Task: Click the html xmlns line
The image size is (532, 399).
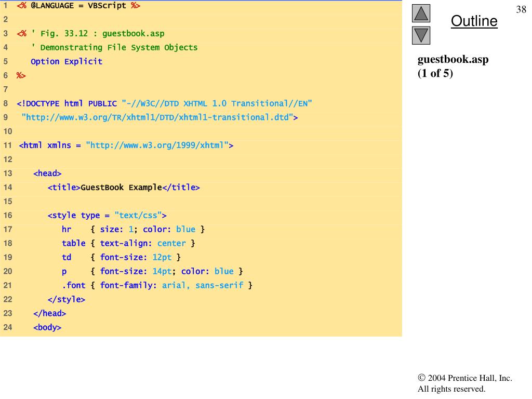Action: (x=126, y=145)
